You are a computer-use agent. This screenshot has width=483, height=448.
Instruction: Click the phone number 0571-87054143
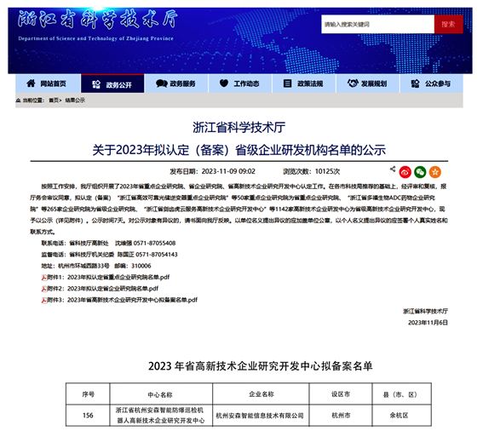(157, 255)
